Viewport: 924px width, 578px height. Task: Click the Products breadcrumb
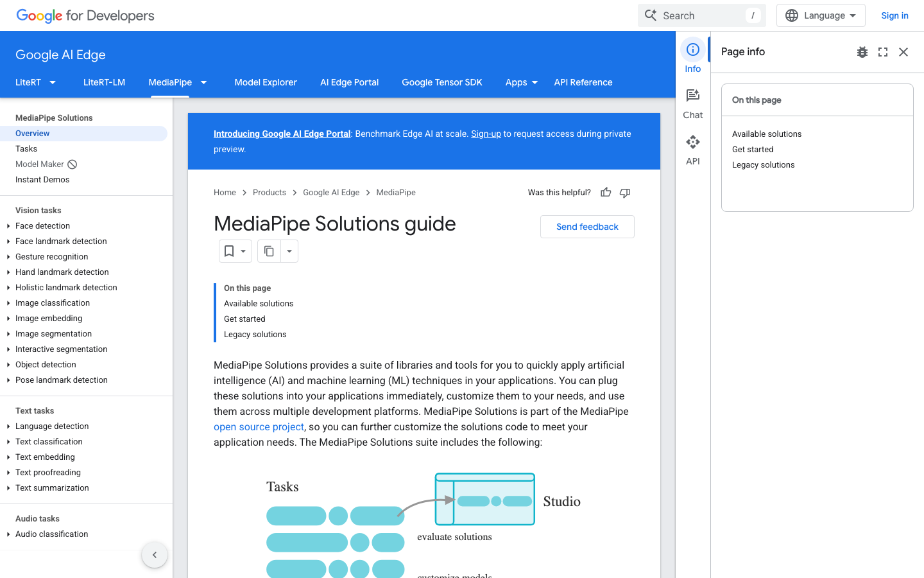pyautogui.click(x=269, y=193)
